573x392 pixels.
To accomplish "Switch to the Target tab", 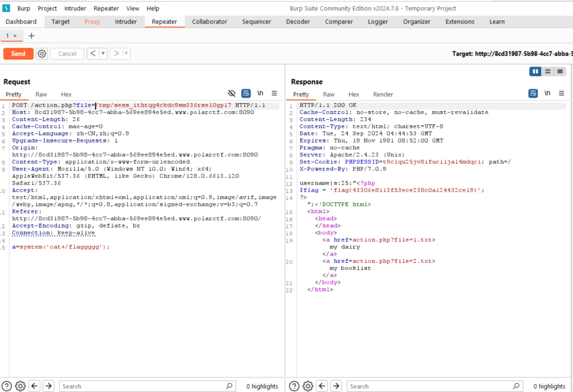I will [60, 22].
